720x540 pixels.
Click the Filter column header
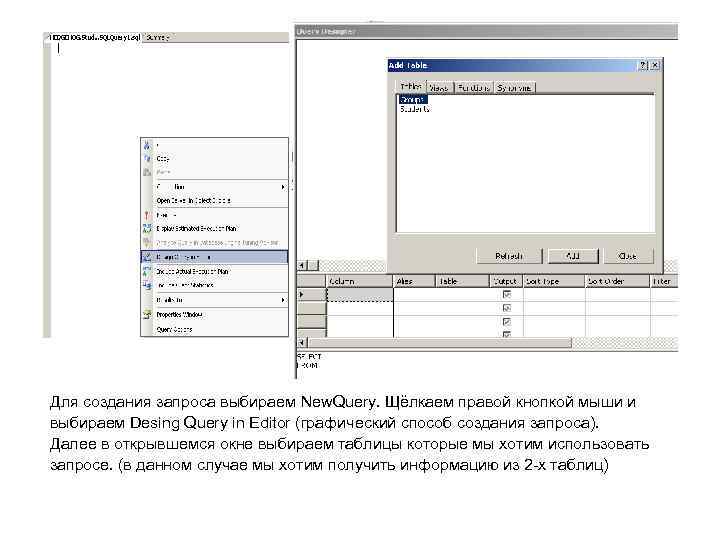[x=664, y=281]
